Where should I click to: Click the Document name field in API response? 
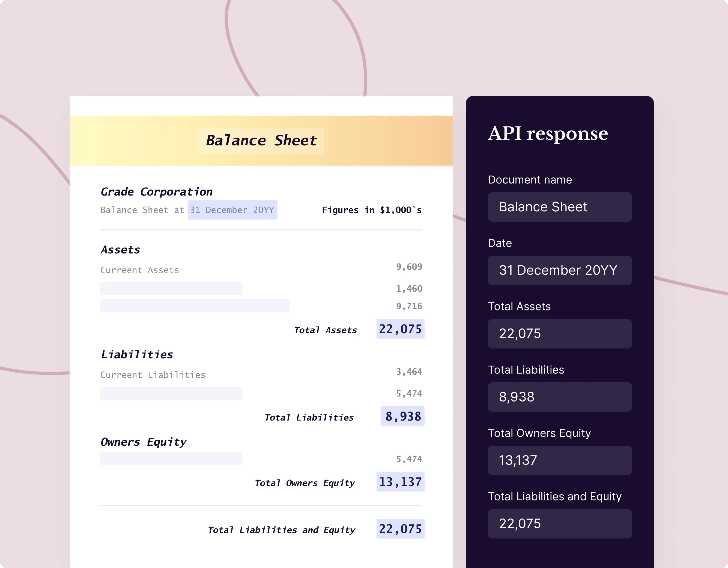click(559, 207)
